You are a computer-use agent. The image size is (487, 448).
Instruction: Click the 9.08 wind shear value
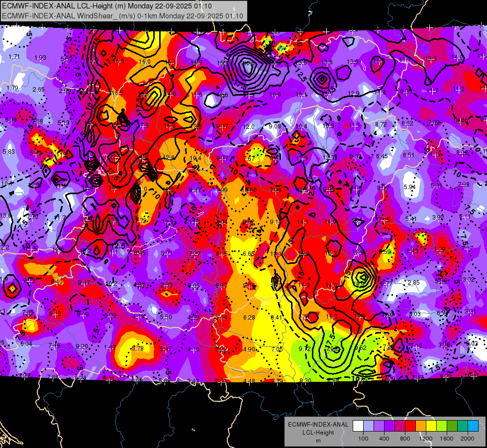pyautogui.click(x=275, y=126)
